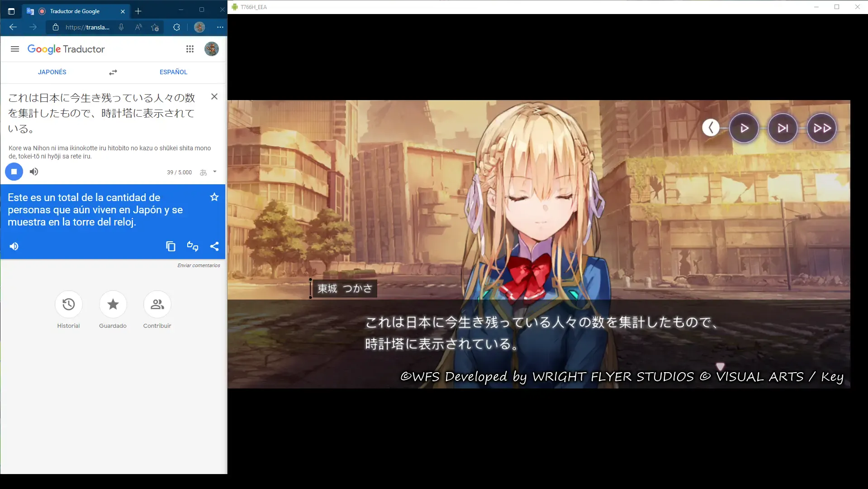This screenshot has height=489, width=868.
Task: Copy the translation to clipboard
Action: pos(171,246)
